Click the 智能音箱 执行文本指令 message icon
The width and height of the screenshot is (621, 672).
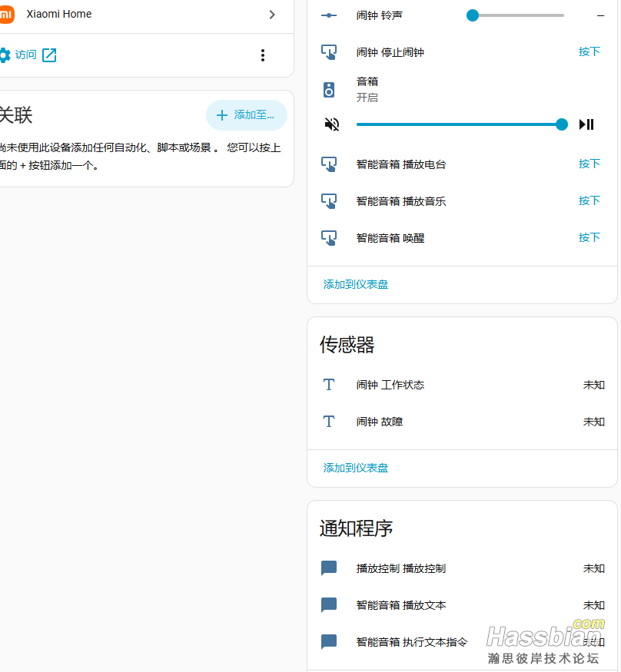click(x=329, y=642)
